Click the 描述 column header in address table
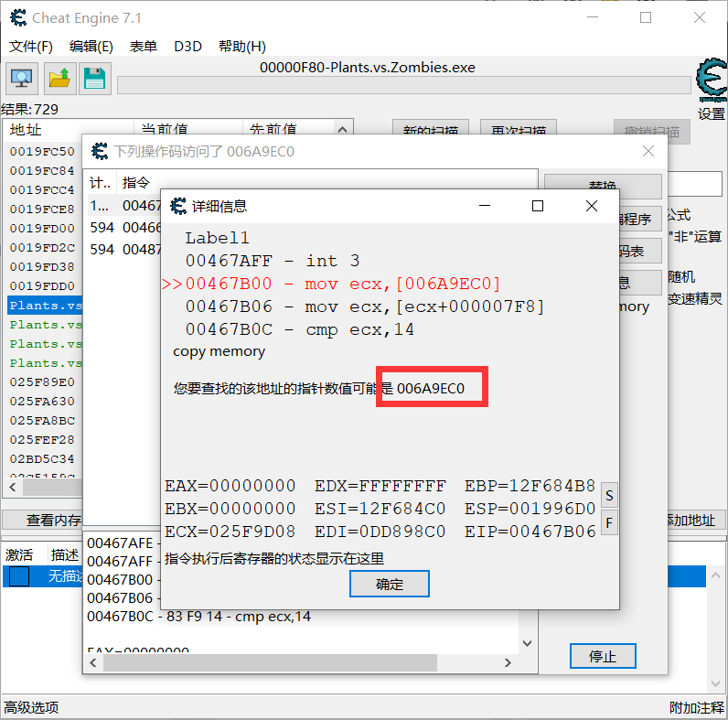Screen dimensions: 728x720 point(65,554)
